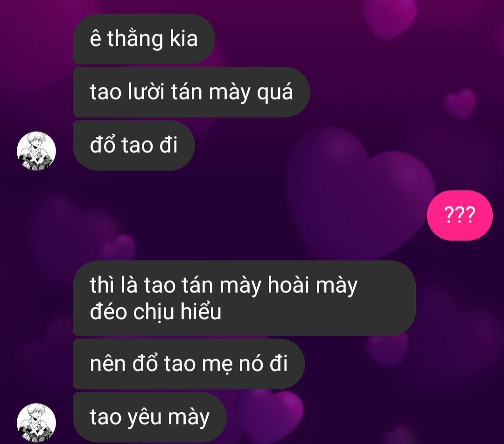Click the small heart left of pink reply row

click(x=119, y=247)
